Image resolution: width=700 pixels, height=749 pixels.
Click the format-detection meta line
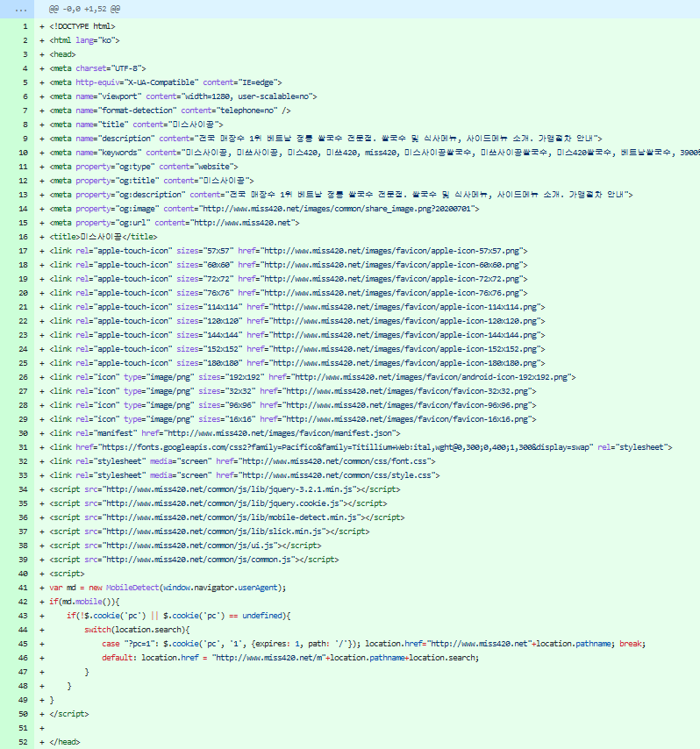170,111
